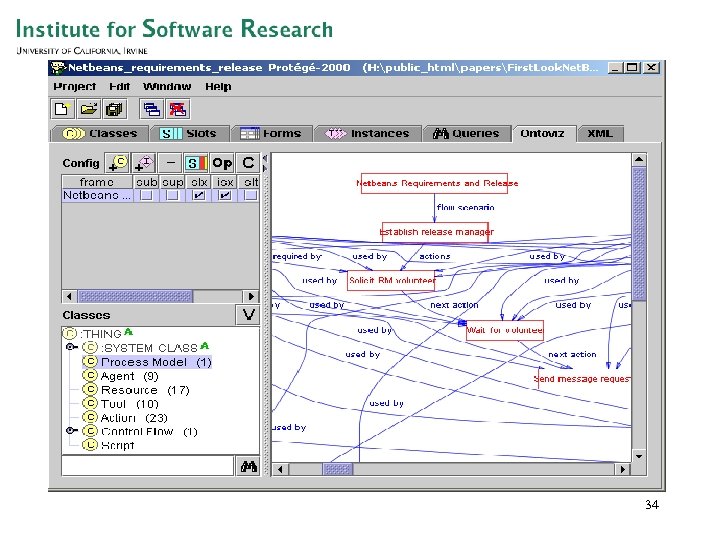This screenshot has height=540, width=720.
Task: Click the Resource class circle icon
Action: tap(90, 389)
